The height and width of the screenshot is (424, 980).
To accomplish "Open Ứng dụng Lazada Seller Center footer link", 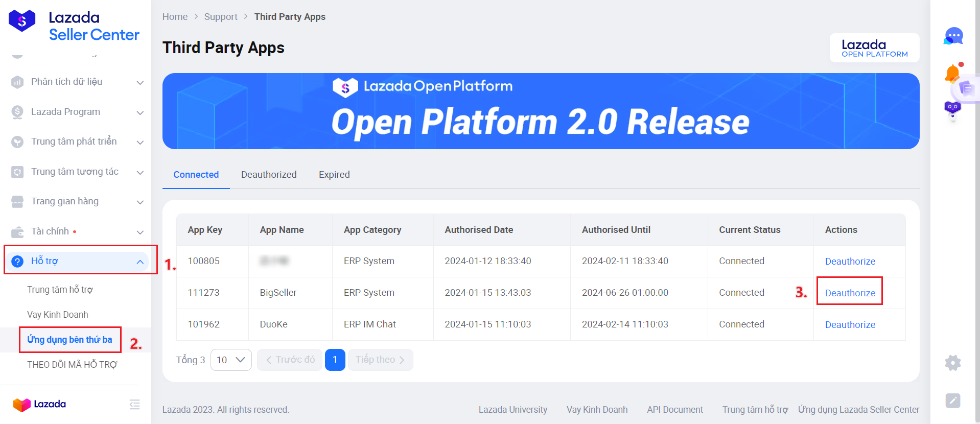I will (859, 410).
